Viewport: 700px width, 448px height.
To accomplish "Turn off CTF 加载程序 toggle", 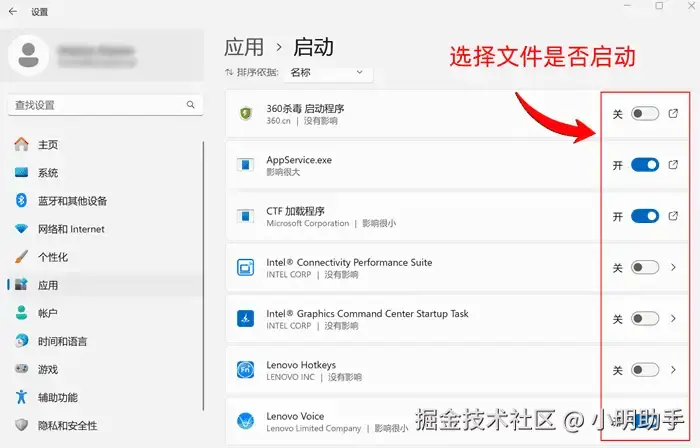I will coord(645,216).
